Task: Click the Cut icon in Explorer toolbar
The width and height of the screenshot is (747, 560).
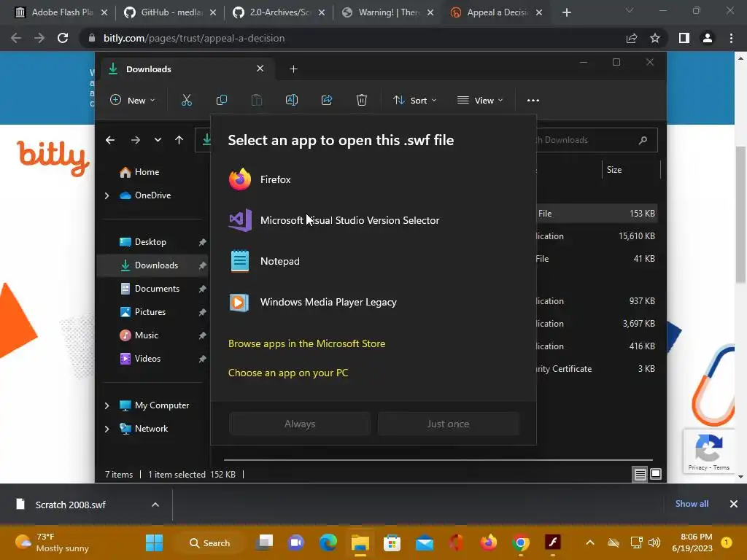Action: click(186, 100)
